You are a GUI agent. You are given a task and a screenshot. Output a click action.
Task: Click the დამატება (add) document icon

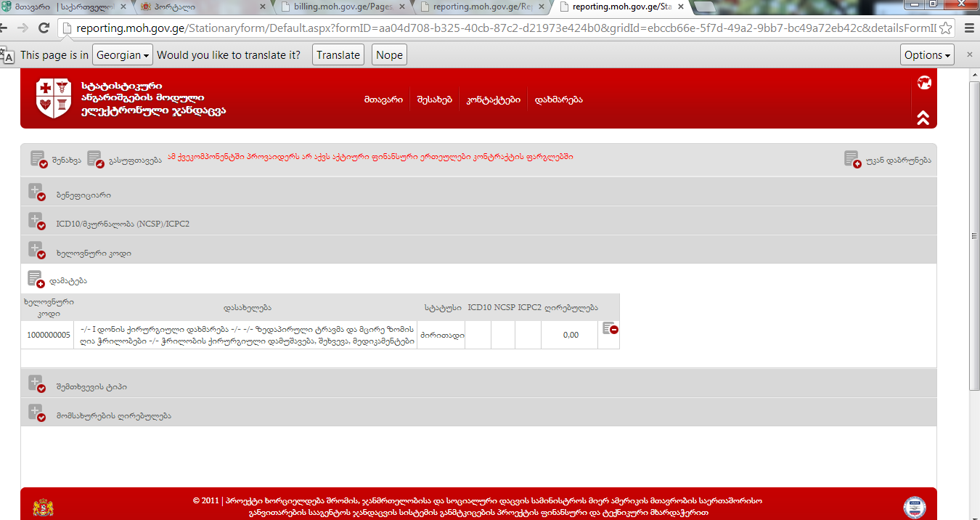(x=36, y=279)
